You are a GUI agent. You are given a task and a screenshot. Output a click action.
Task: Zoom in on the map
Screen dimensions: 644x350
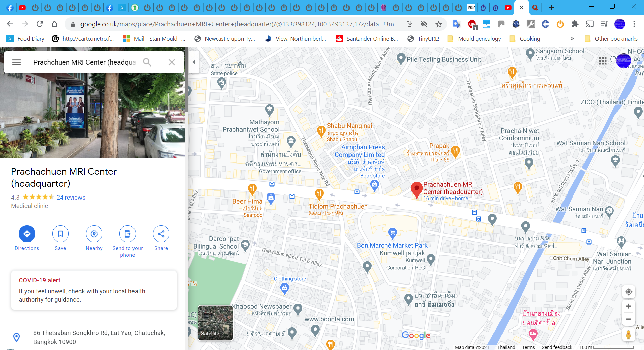click(629, 306)
